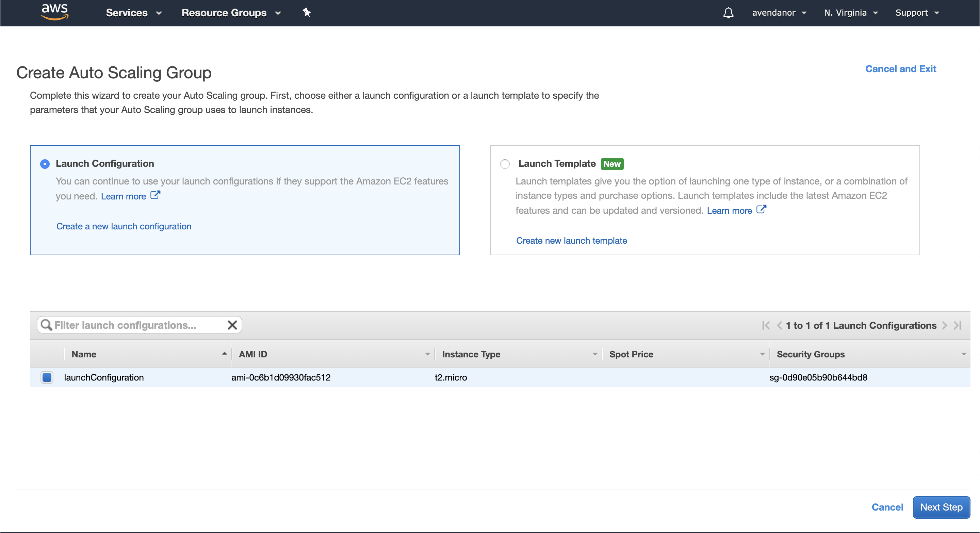This screenshot has height=533, width=980.
Task: Click the Next Step button
Action: tap(941, 507)
